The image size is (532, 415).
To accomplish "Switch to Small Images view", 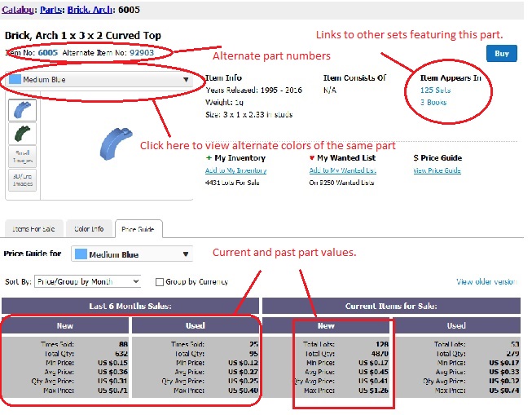I will click(22, 157).
